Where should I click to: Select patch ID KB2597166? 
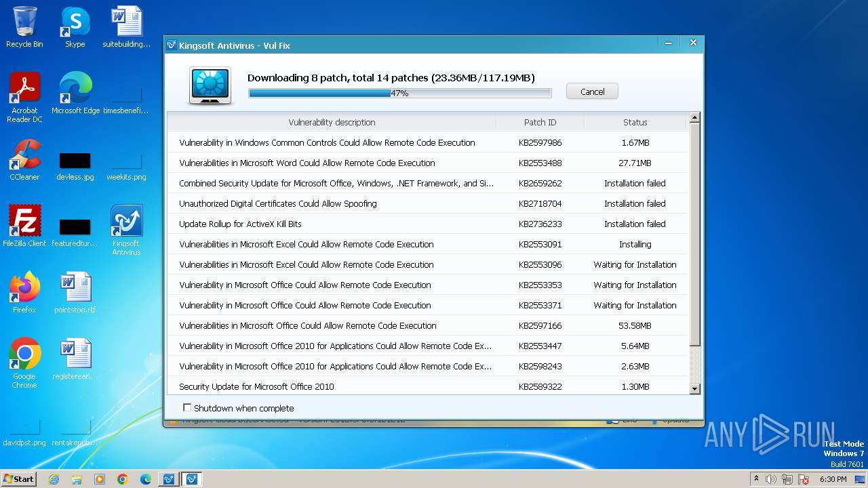coord(540,325)
